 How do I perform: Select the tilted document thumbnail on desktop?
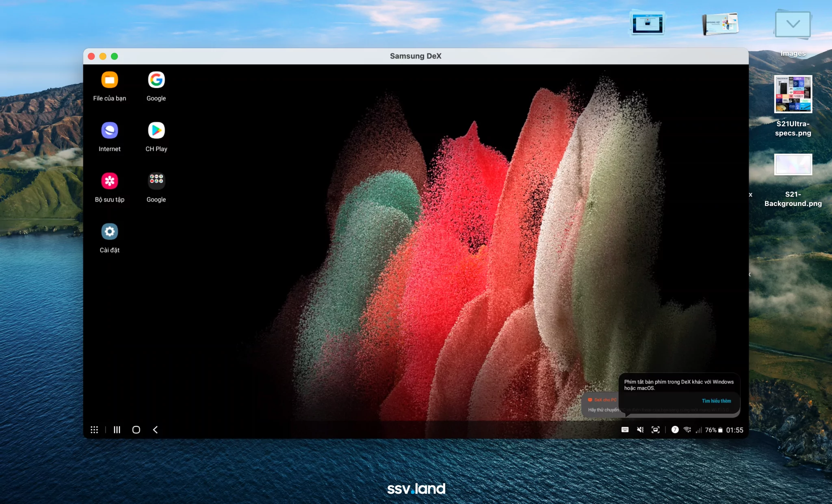pos(720,24)
